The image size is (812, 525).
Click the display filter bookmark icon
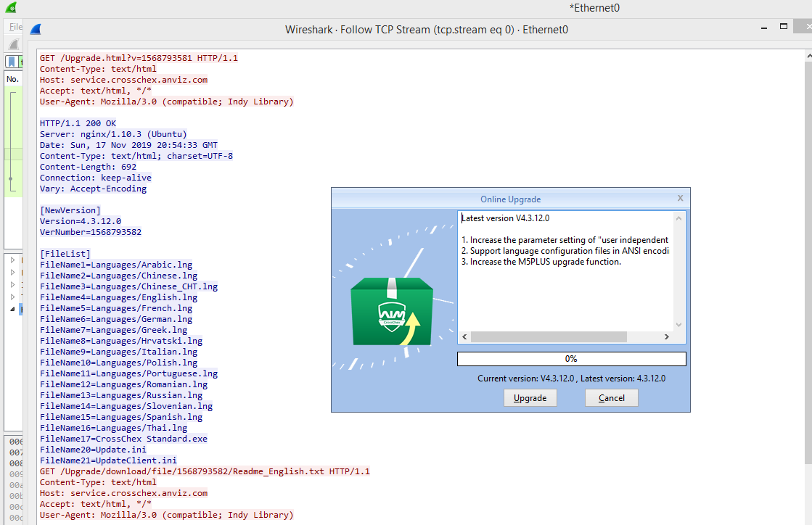click(12, 62)
